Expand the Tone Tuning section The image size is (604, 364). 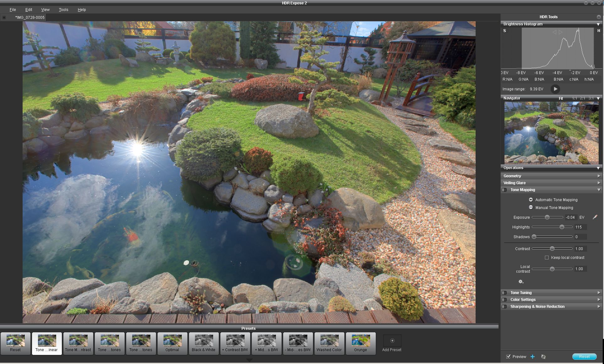click(599, 293)
